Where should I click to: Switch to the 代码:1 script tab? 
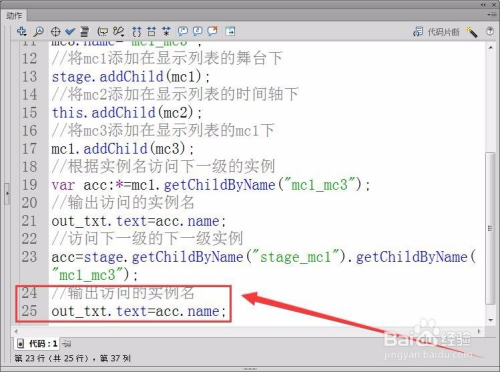37,343
